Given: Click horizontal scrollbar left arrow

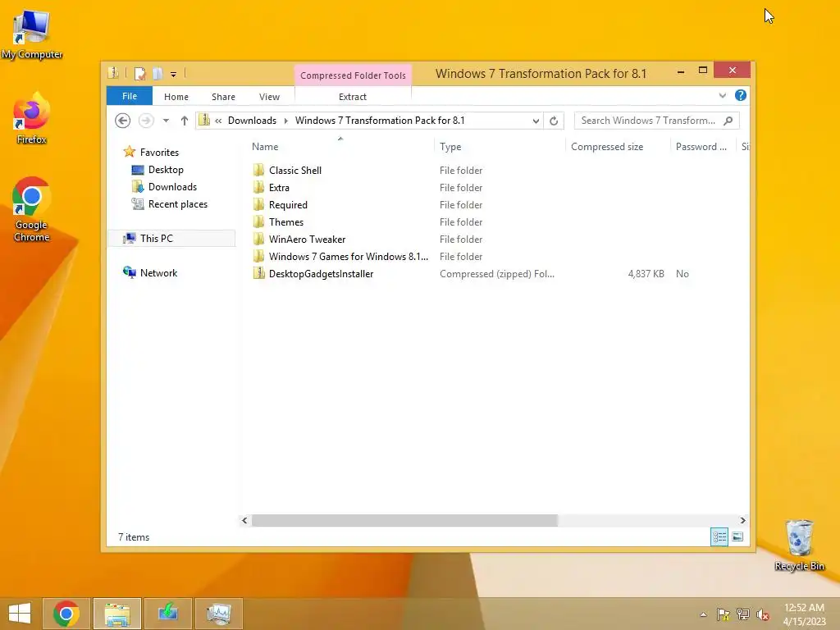Looking at the screenshot, I should [244, 520].
